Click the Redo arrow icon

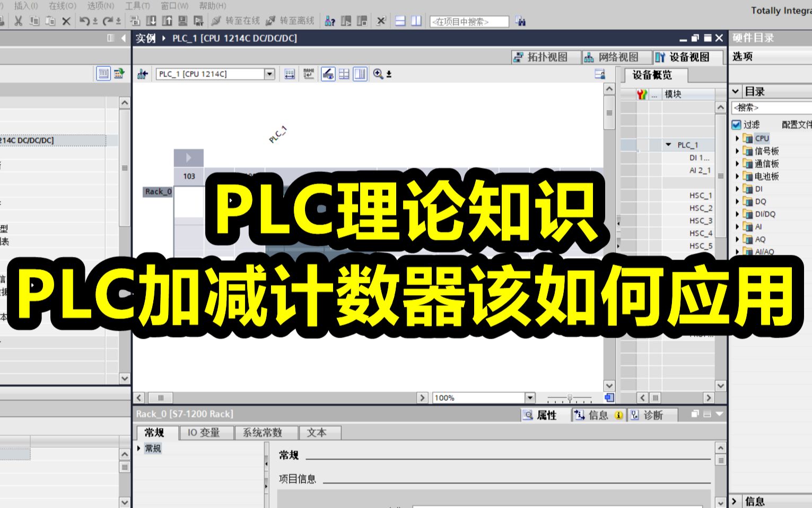[108, 21]
